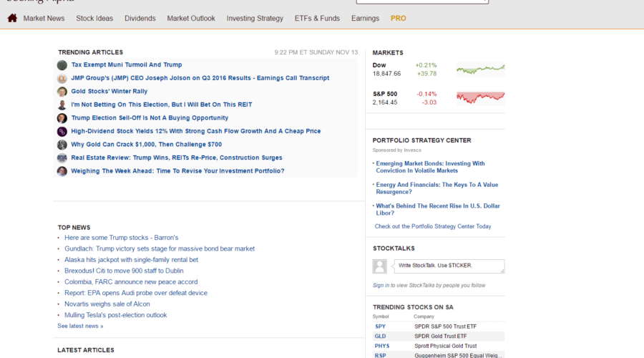This screenshot has height=358, width=644.
Task: Read 'Colombia, FARC announce new peace accord'
Action: (x=131, y=282)
